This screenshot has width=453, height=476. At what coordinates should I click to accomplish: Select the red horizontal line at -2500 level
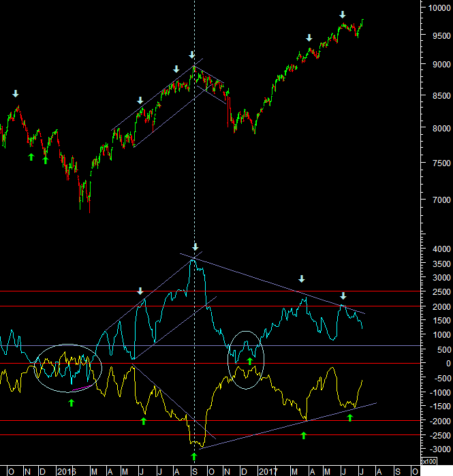pos(210,434)
